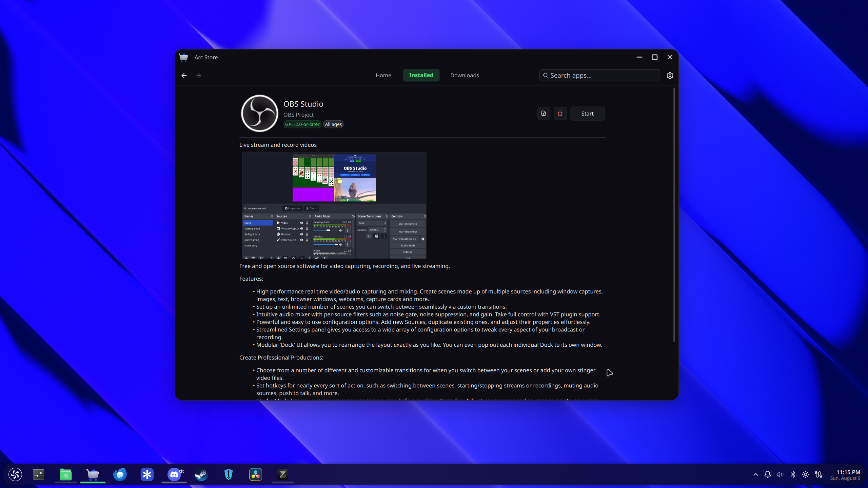Click the 'Arc Store' window title text
868x488 pixels.
pos(206,57)
